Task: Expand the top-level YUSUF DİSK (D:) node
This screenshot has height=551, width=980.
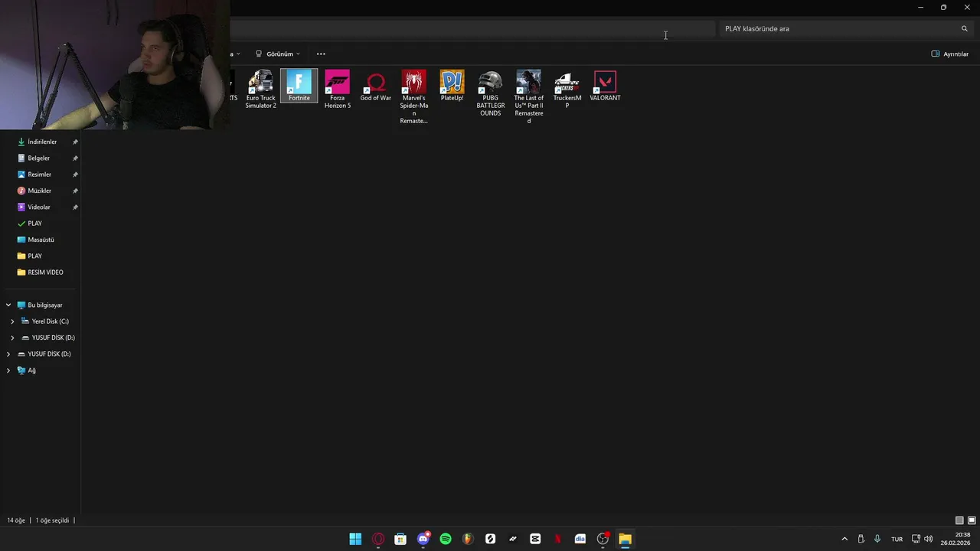Action: point(8,354)
